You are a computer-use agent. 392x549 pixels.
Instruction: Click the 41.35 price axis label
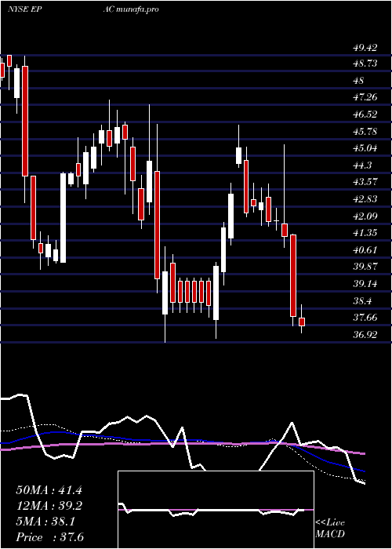(x=365, y=233)
